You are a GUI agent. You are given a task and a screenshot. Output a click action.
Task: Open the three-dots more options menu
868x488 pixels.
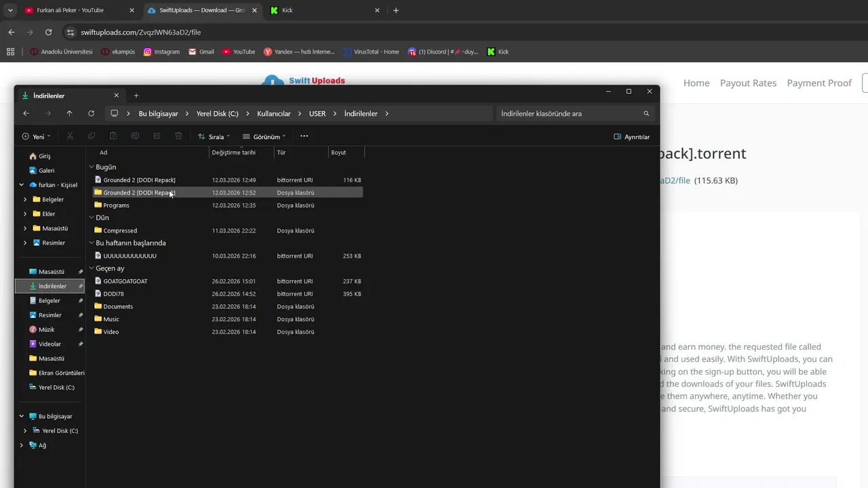click(x=304, y=136)
